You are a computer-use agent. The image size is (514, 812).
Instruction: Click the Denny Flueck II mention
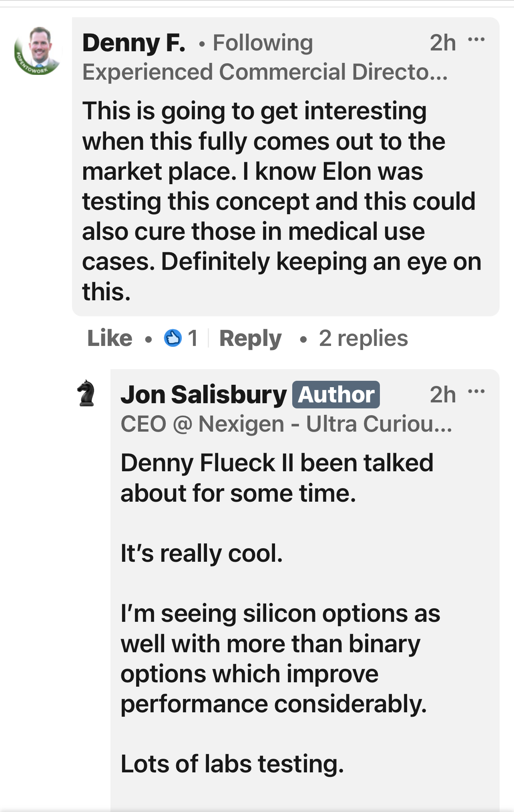click(207, 463)
